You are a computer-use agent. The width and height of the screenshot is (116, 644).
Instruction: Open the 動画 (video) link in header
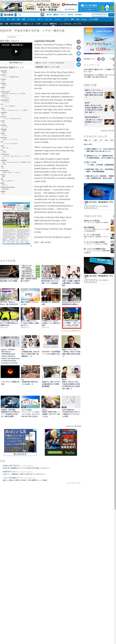click(56, 15)
